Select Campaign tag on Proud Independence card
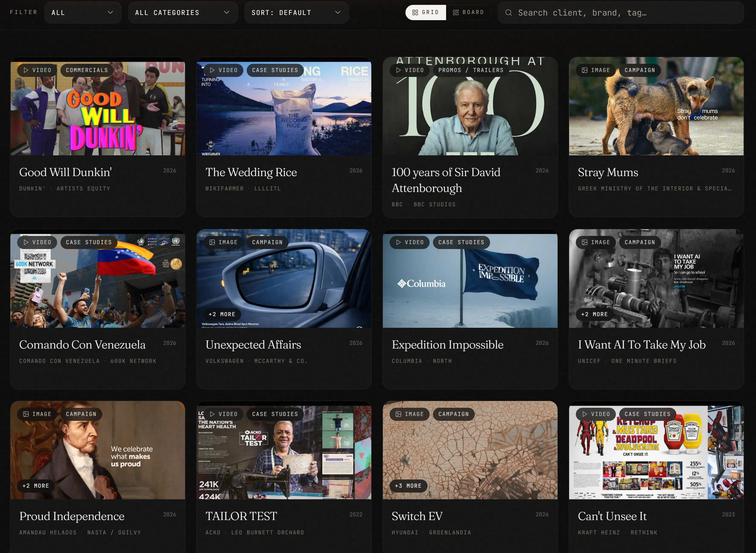Viewport: 756px width, 553px height. coord(81,414)
